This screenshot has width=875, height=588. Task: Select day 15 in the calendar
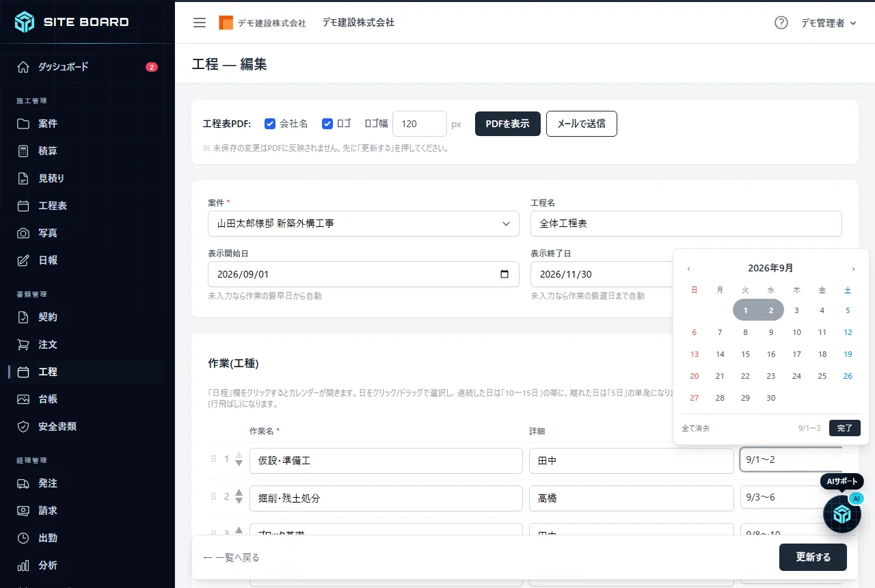[745, 354]
